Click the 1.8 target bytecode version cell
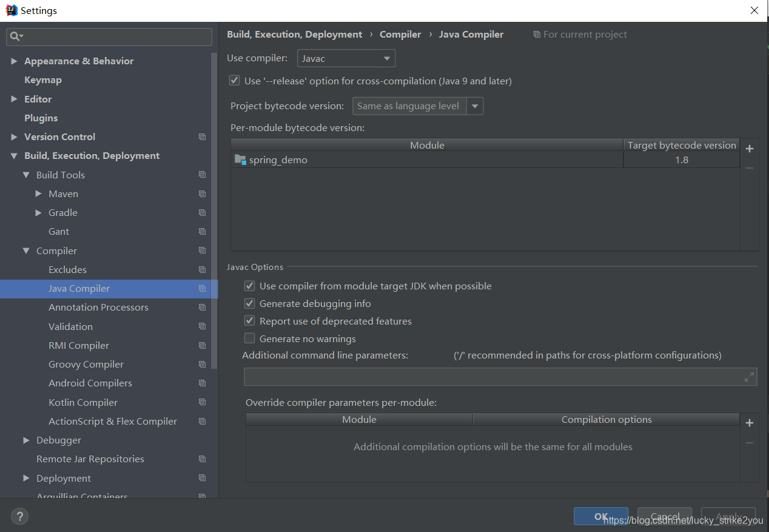The width and height of the screenshot is (769, 532). tap(682, 160)
